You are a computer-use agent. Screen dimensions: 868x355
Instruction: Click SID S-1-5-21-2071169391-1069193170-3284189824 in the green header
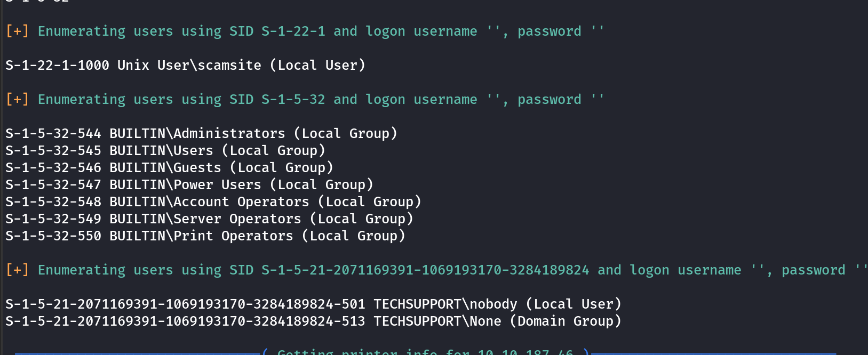[425, 270]
